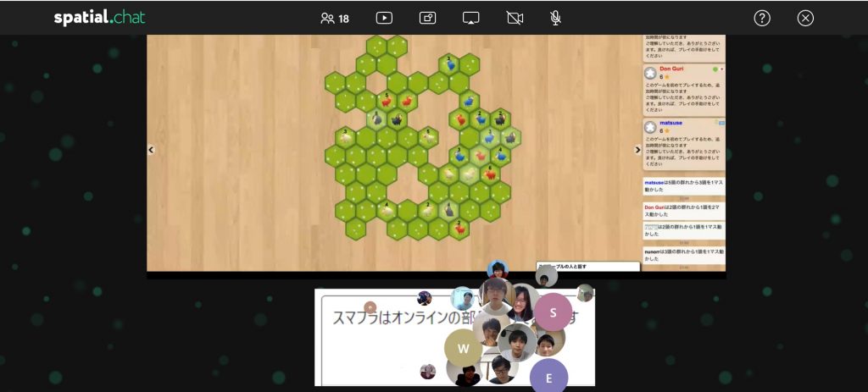Select the white sheep stack numbered 5
Image resolution: width=868 pixels, height=392 pixels.
pos(428,138)
